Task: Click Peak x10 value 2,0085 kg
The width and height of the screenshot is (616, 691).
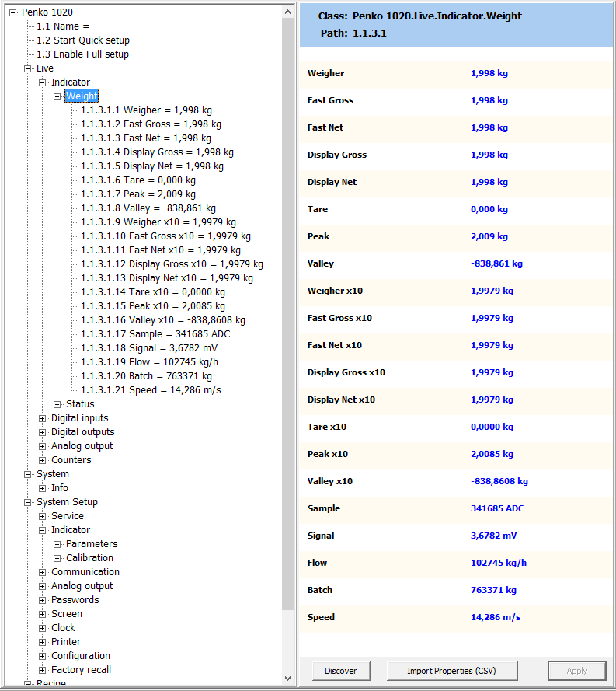Action: pos(492,454)
